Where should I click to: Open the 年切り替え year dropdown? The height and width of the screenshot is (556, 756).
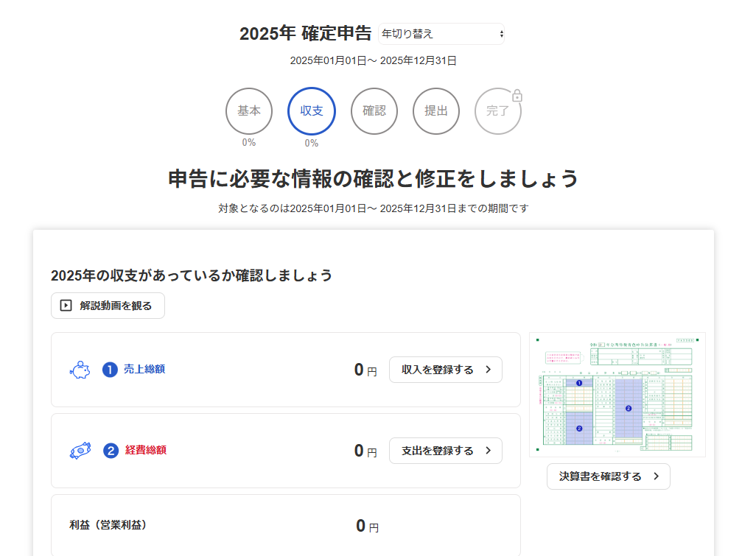(441, 34)
